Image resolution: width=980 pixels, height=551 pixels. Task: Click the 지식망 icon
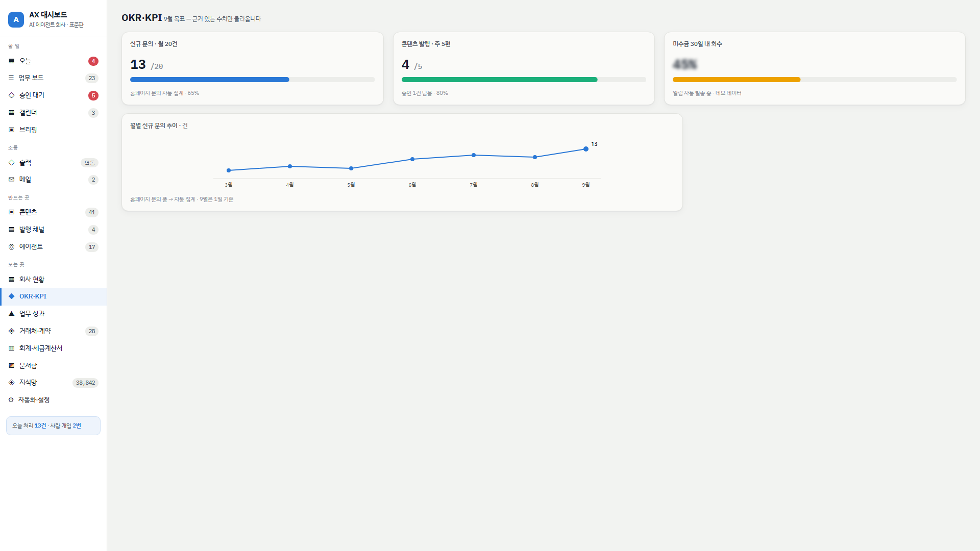point(11,383)
